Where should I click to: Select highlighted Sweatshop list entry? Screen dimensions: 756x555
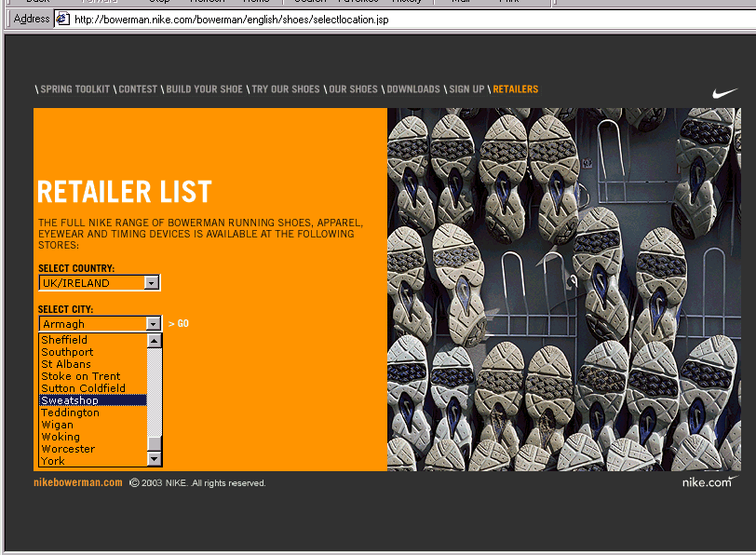(93, 400)
